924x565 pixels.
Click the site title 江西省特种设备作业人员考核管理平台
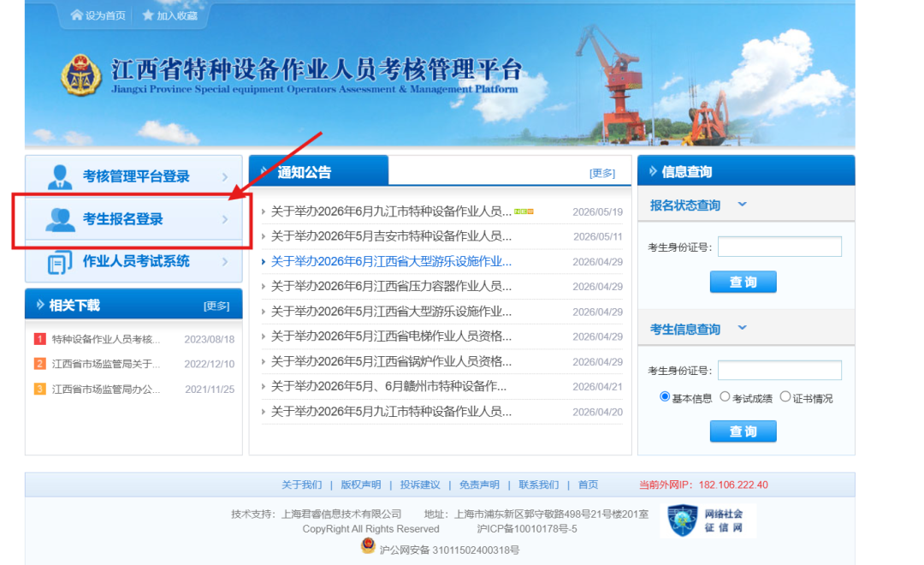[x=317, y=69]
